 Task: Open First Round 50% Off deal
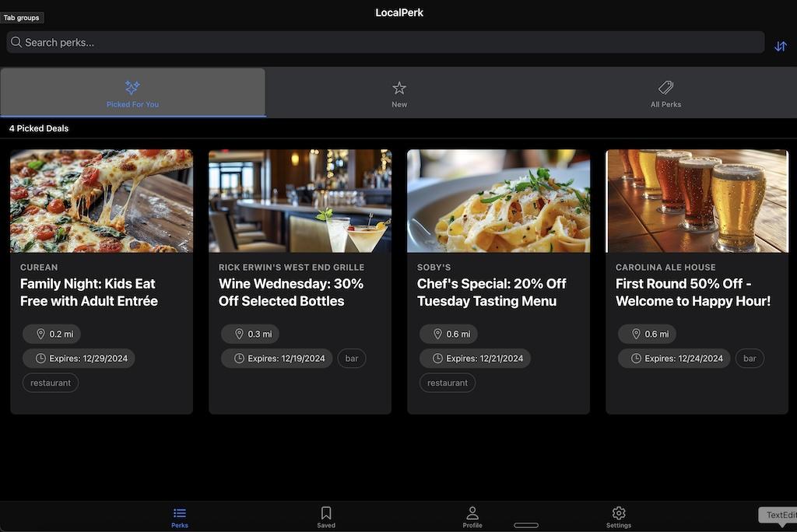(x=693, y=292)
